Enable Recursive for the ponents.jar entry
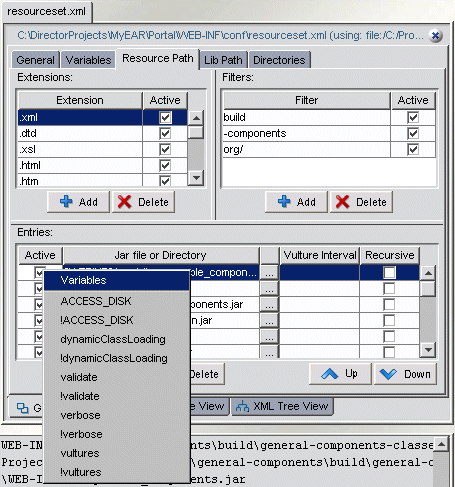 389,304
